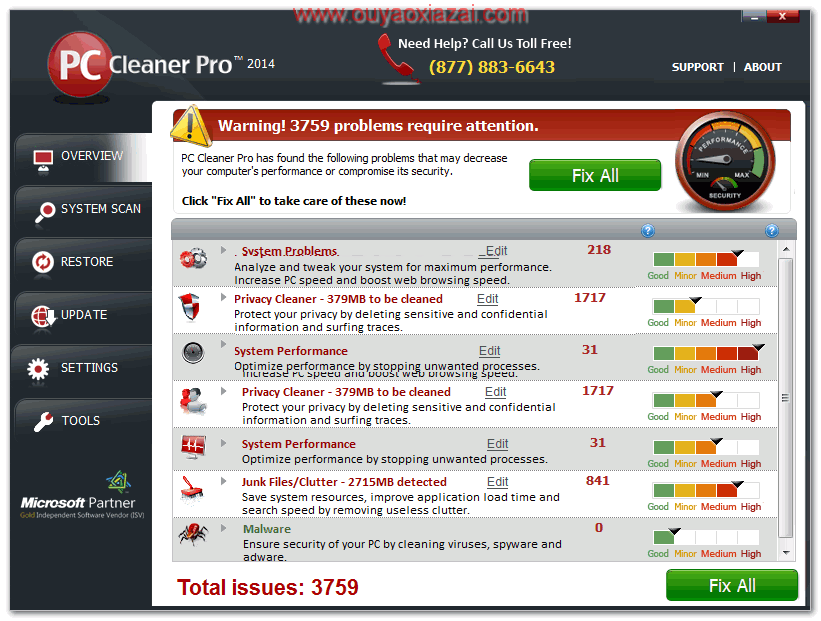Expand the Privacy Cleaner row with shield icon
The height and width of the screenshot is (621, 821).
(224, 297)
